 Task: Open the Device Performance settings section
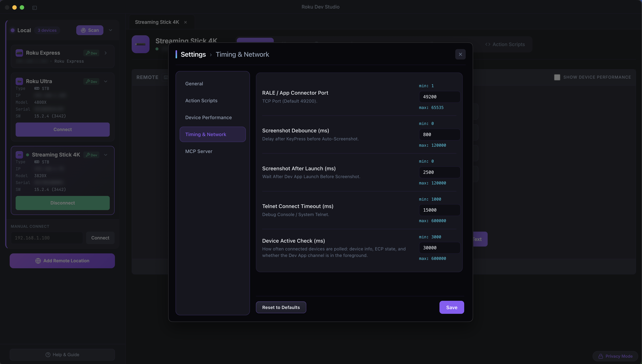tap(213, 117)
